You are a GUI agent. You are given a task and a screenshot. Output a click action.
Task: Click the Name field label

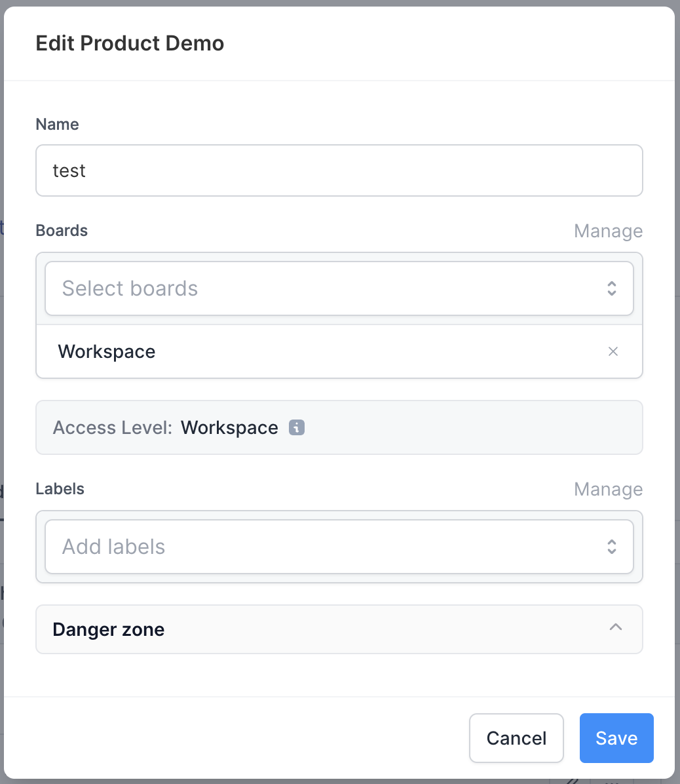coord(58,124)
